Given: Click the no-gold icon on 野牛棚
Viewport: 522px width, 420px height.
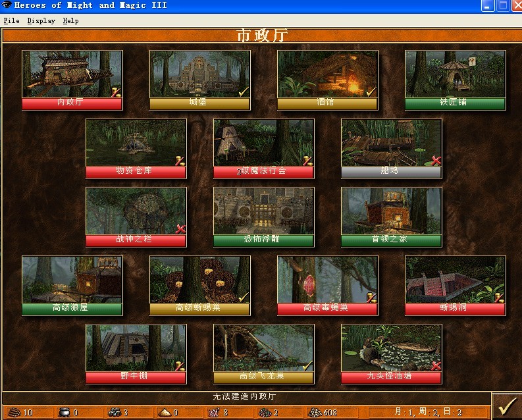Looking at the screenshot, I should [180, 366].
